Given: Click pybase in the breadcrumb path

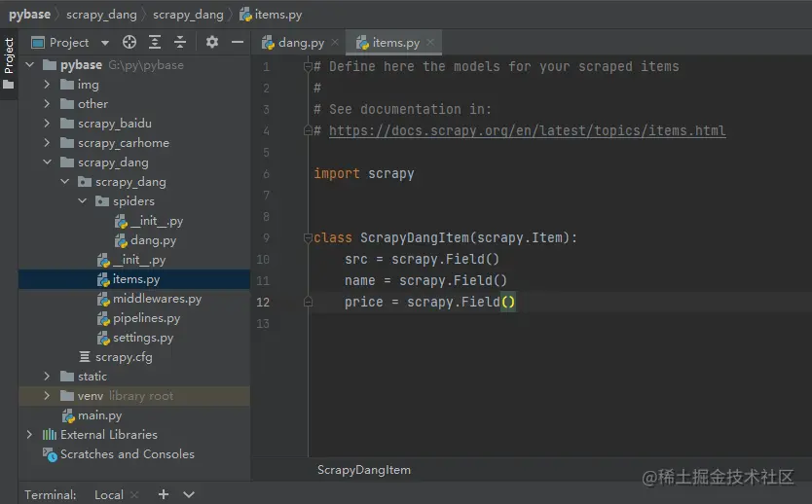Looking at the screenshot, I should [x=29, y=15].
